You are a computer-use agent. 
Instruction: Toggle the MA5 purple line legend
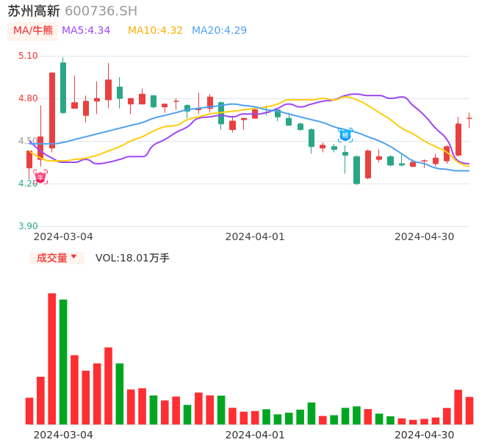[86, 30]
